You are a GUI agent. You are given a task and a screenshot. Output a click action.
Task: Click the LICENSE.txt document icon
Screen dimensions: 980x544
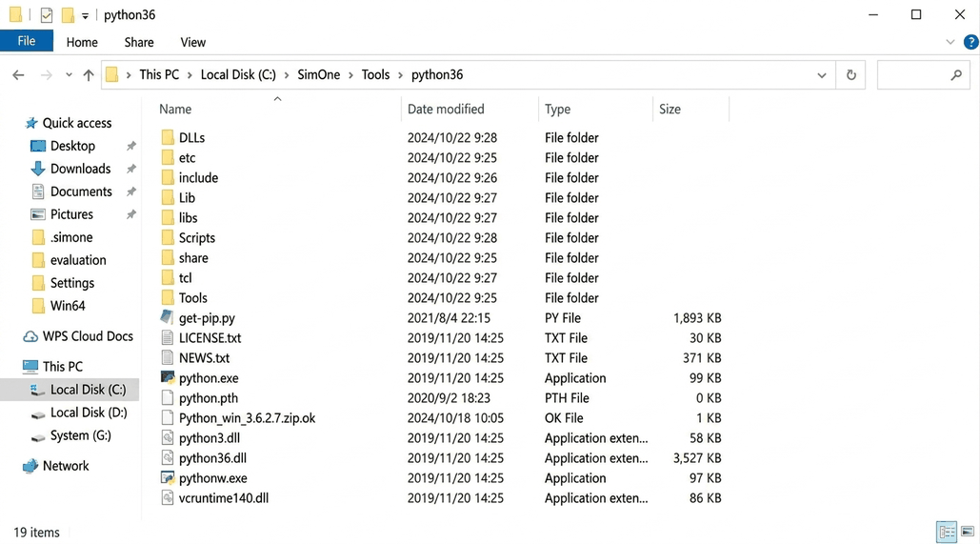167,337
